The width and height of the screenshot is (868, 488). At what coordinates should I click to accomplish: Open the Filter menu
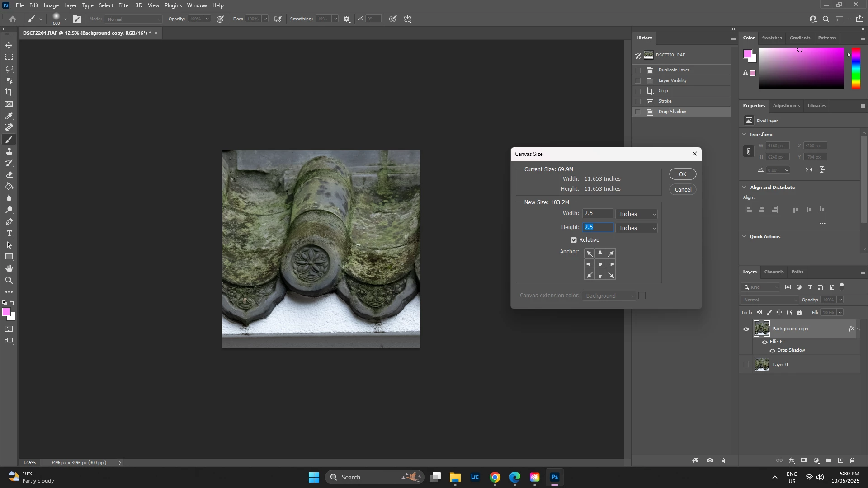pyautogui.click(x=124, y=5)
